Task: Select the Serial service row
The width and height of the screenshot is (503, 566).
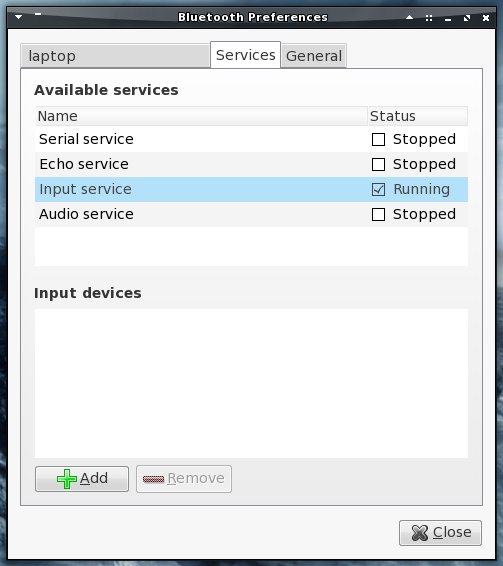Action: coord(251,139)
